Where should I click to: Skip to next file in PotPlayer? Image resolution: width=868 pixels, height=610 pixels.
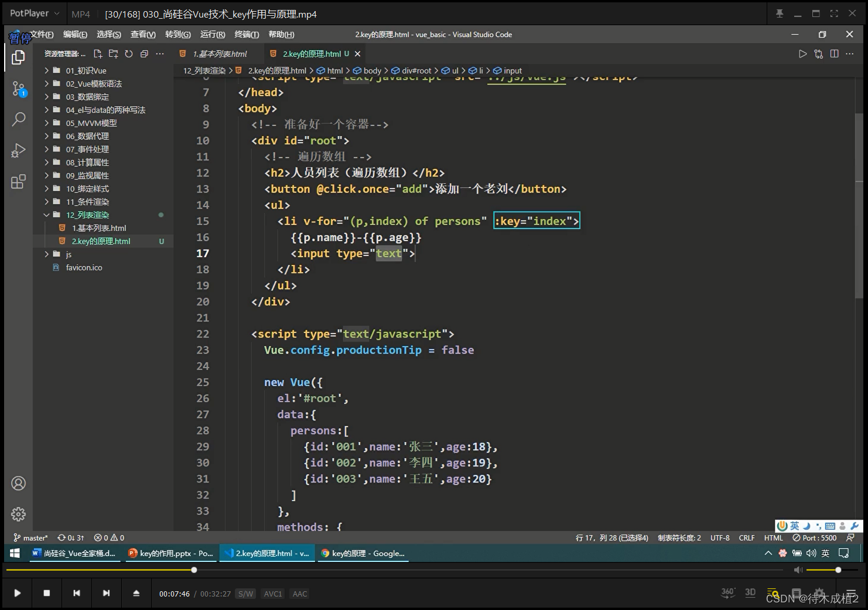(x=106, y=593)
